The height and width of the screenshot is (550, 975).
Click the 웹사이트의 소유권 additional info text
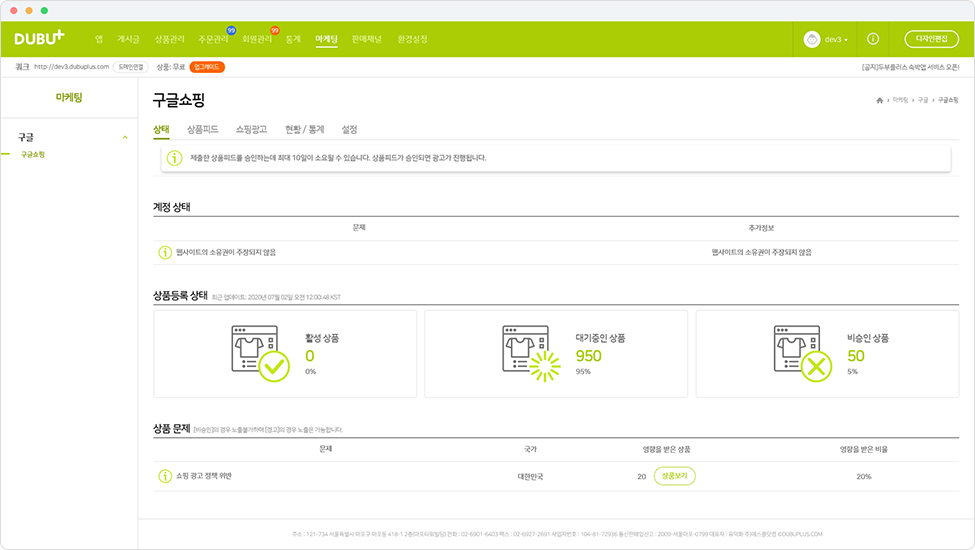tap(761, 252)
